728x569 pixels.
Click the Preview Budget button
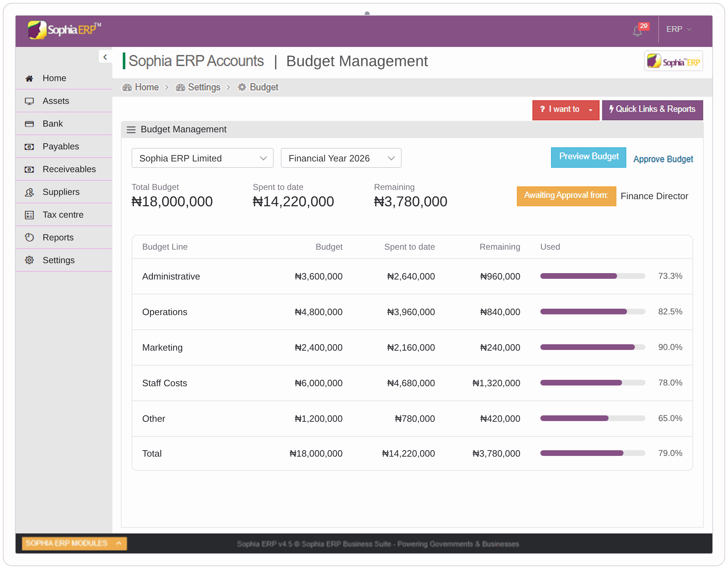588,157
